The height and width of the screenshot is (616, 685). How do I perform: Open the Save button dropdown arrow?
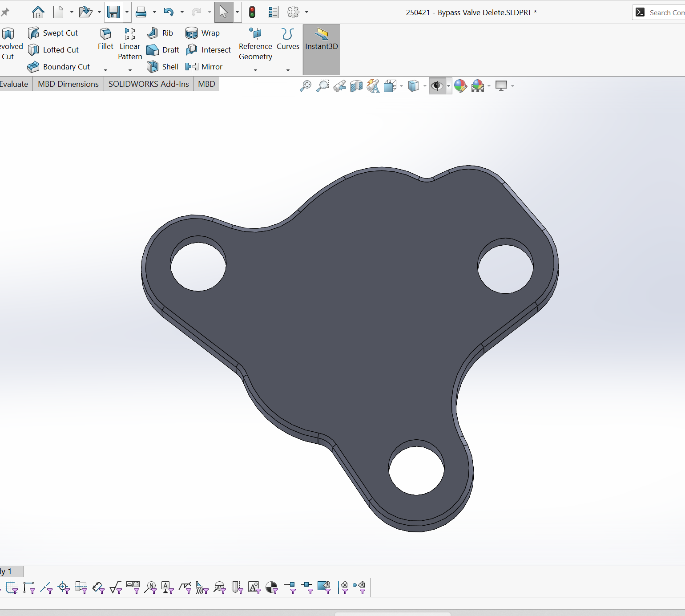[127, 12]
